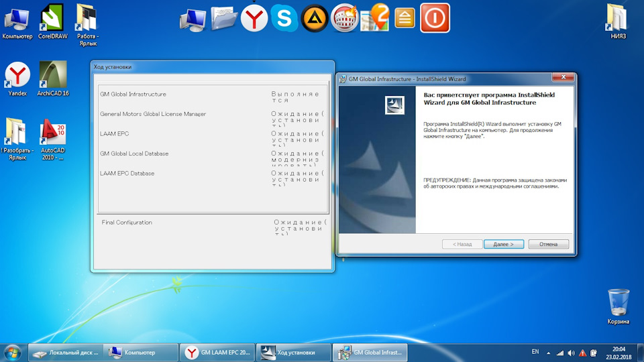Click the power plug tray icon
Image resolution: width=644 pixels, height=362 pixels.
594,353
